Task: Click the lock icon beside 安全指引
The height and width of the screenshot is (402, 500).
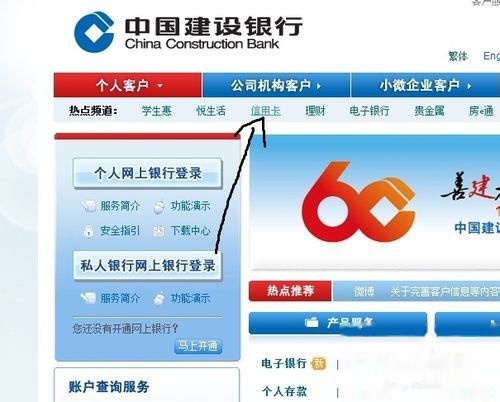Action: (x=88, y=231)
